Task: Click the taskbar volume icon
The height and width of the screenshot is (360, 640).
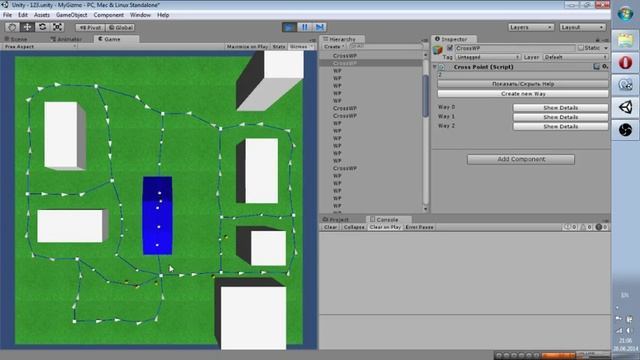Action: (x=629, y=330)
